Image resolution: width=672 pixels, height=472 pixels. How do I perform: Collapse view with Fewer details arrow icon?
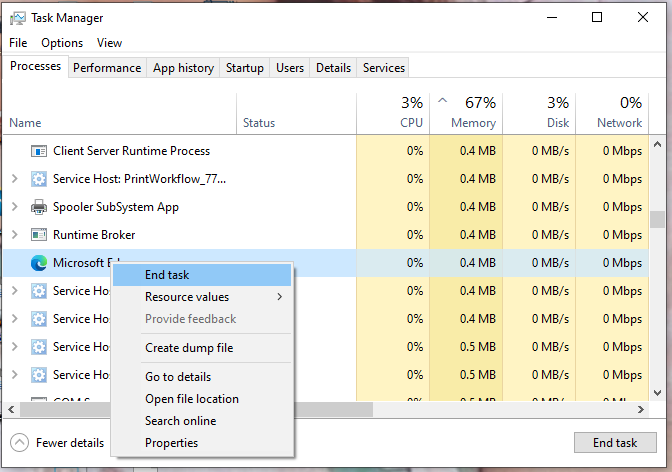coord(20,443)
